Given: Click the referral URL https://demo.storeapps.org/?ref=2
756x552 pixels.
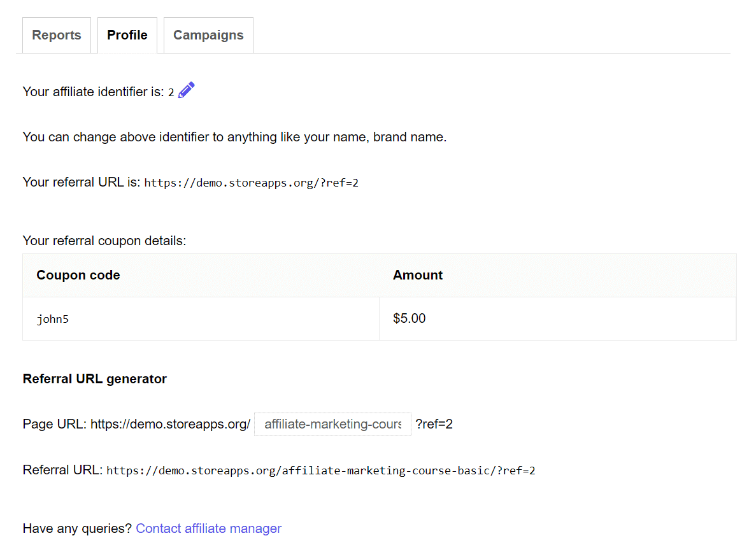Looking at the screenshot, I should 251,183.
